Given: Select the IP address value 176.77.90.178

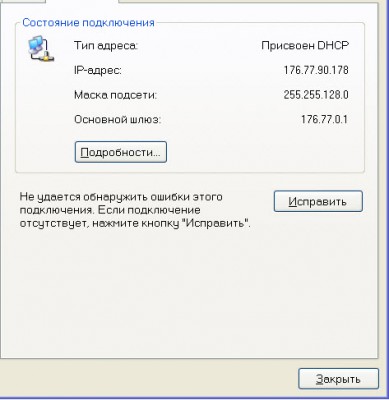Looking at the screenshot, I should click(x=316, y=70).
